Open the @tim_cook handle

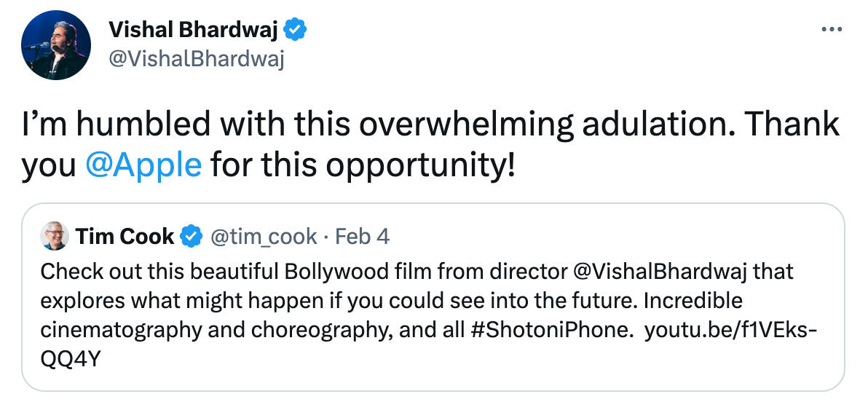tap(263, 237)
